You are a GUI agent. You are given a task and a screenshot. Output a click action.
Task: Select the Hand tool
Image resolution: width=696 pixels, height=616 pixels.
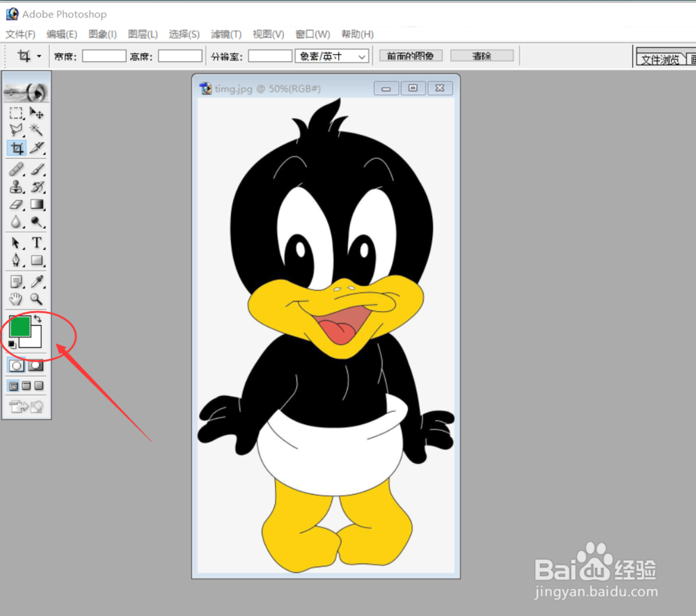[x=17, y=299]
